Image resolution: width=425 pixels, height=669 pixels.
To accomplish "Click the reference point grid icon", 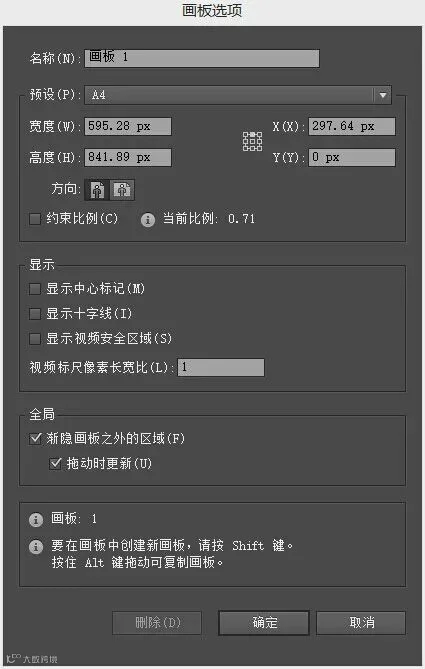I will coord(252,141).
